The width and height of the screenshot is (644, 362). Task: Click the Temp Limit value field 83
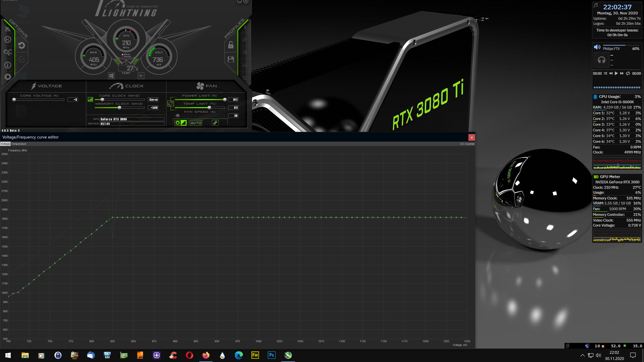233,107
